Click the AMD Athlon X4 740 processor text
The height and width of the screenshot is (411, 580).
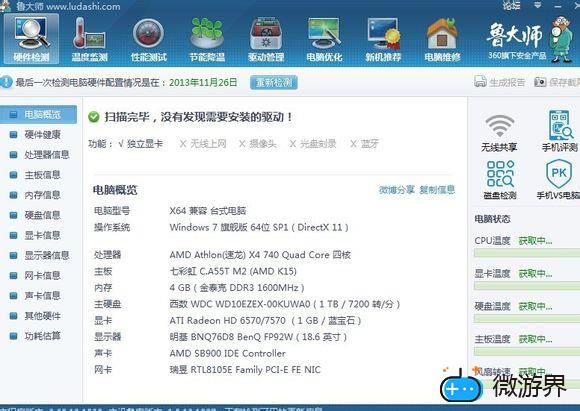click(260, 255)
